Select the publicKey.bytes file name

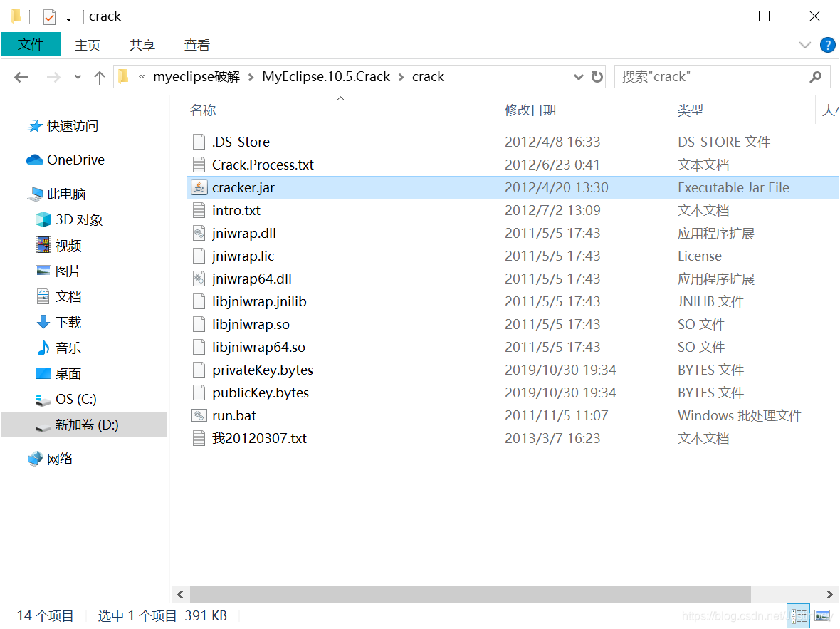tap(261, 393)
